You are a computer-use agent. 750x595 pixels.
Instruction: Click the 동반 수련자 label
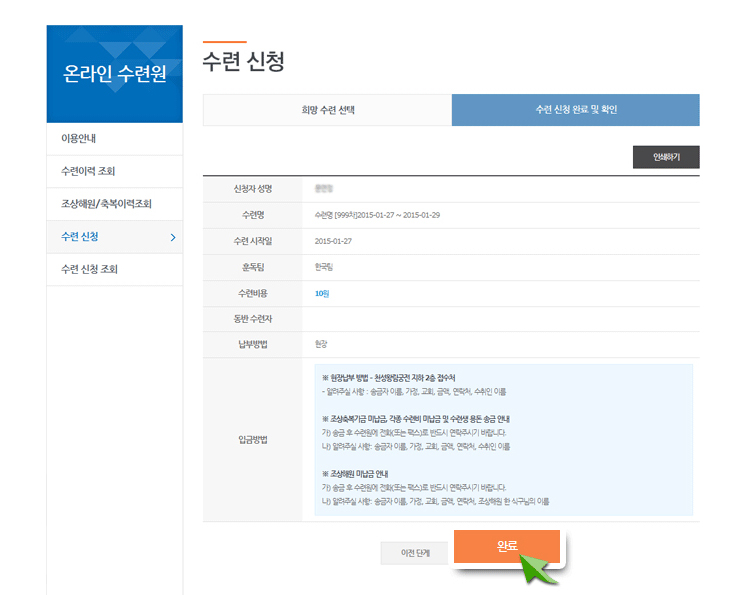pos(253,319)
